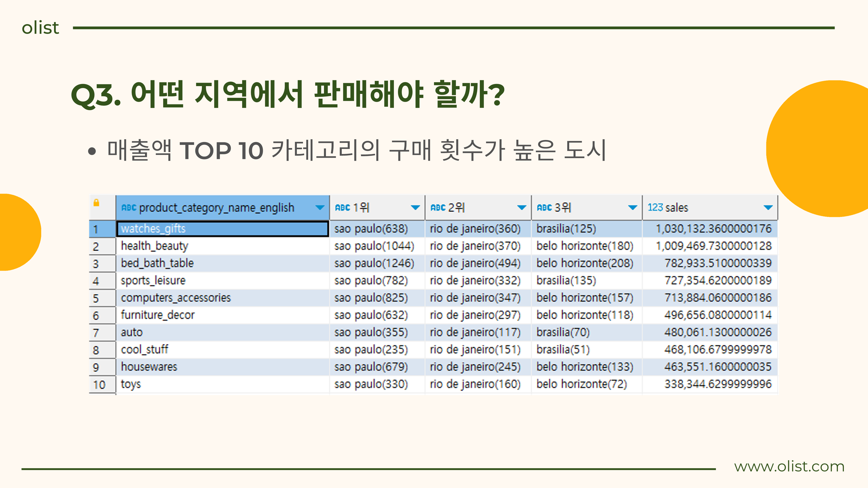Click the bed_bath_table cell
Screen dimensions: 868x488
click(x=222, y=263)
